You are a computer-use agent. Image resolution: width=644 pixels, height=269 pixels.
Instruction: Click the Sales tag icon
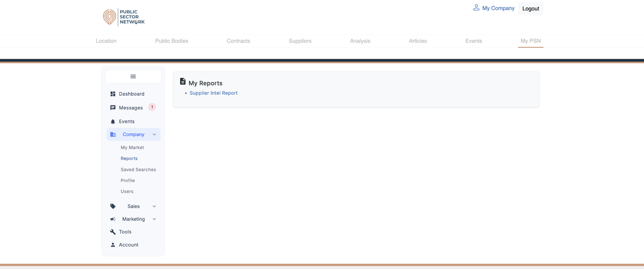(x=113, y=206)
